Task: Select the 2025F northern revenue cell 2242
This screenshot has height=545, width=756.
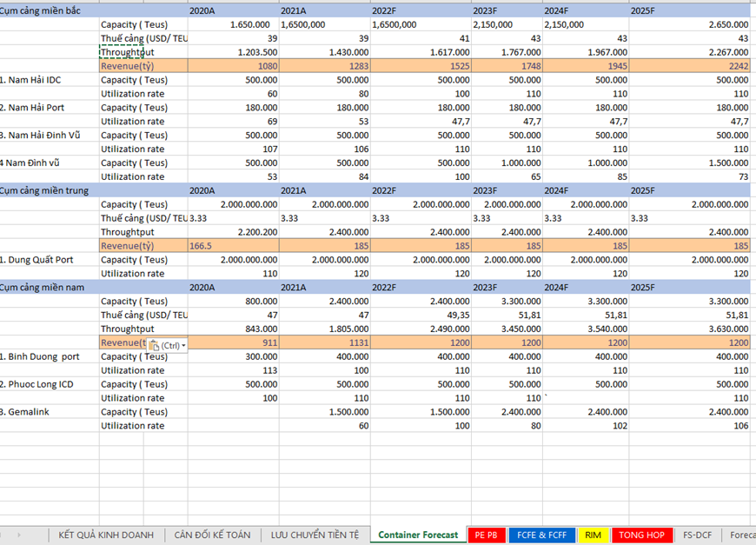Action: [x=690, y=66]
